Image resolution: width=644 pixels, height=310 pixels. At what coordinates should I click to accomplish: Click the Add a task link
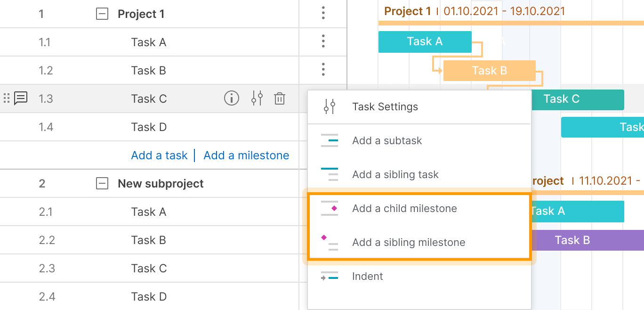click(x=159, y=155)
